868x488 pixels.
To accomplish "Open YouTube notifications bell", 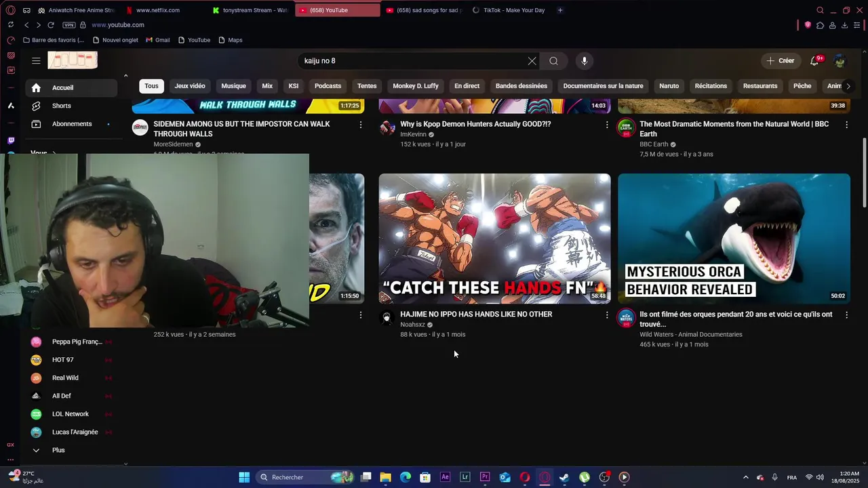I will 815,61.
